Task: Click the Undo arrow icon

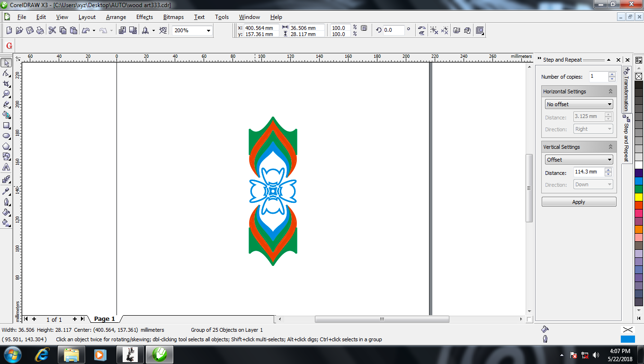Action: coord(86,30)
